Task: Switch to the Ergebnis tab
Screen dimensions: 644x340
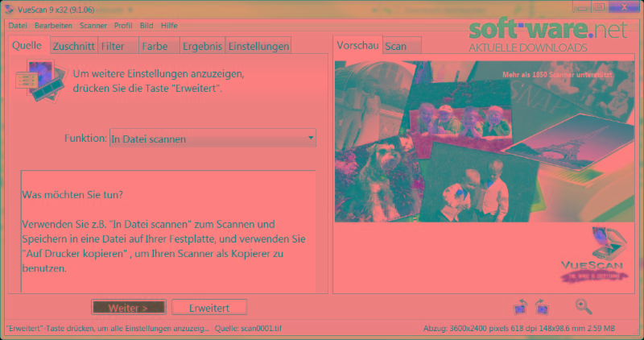Action: click(203, 46)
